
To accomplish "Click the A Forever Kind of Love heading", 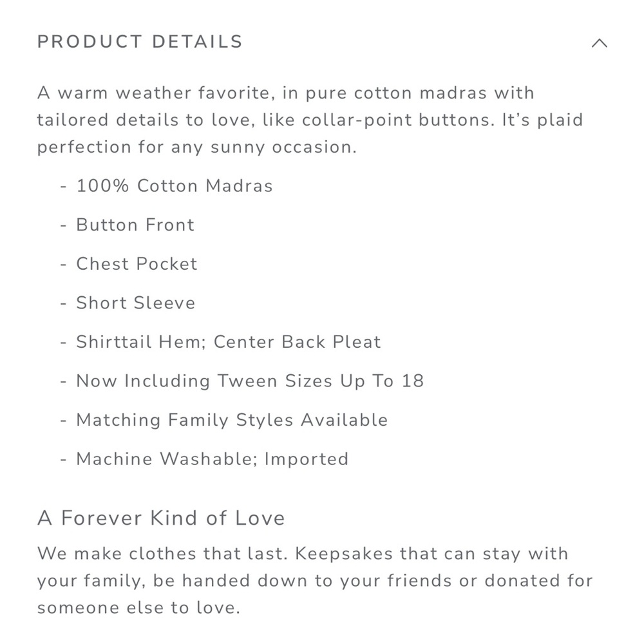I will pyautogui.click(x=161, y=518).
